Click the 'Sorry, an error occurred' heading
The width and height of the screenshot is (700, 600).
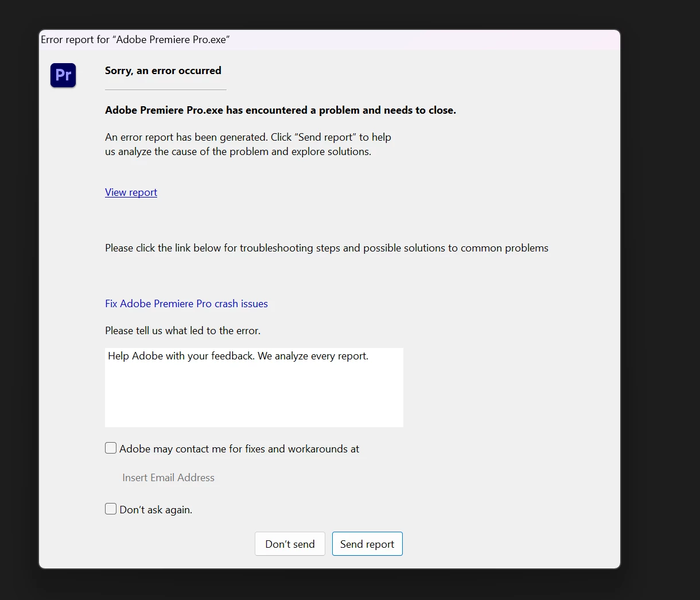click(x=163, y=71)
